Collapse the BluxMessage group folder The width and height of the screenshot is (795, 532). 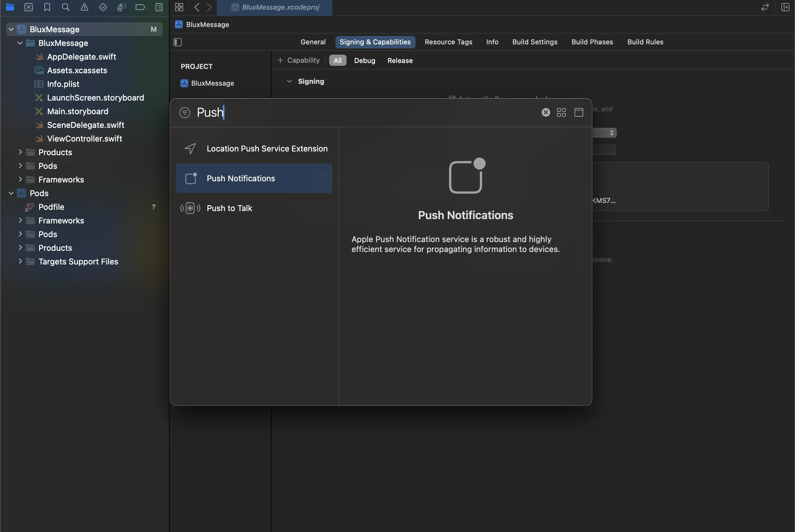coord(20,43)
